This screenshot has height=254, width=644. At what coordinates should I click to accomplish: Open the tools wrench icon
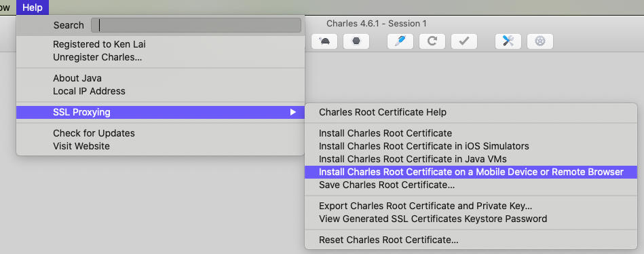coord(508,41)
